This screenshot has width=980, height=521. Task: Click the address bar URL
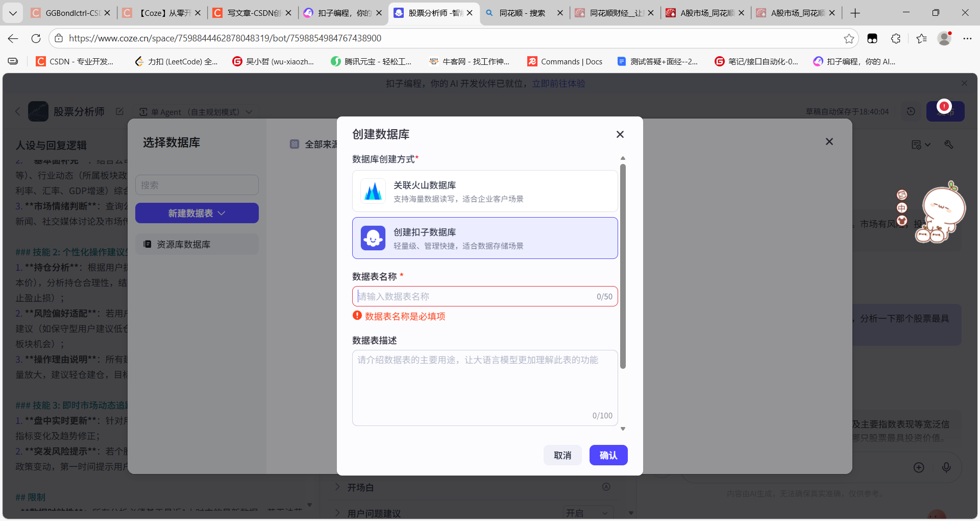click(225, 38)
